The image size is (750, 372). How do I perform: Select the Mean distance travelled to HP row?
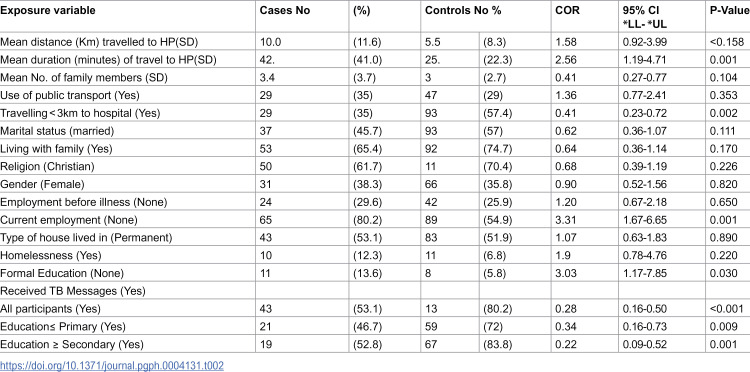click(x=375, y=42)
